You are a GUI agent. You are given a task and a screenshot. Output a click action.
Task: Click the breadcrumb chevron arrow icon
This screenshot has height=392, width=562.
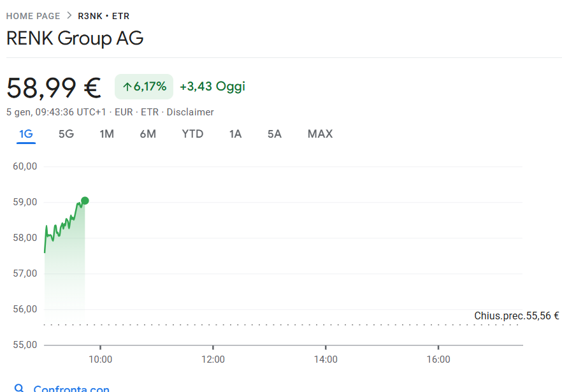69,16
